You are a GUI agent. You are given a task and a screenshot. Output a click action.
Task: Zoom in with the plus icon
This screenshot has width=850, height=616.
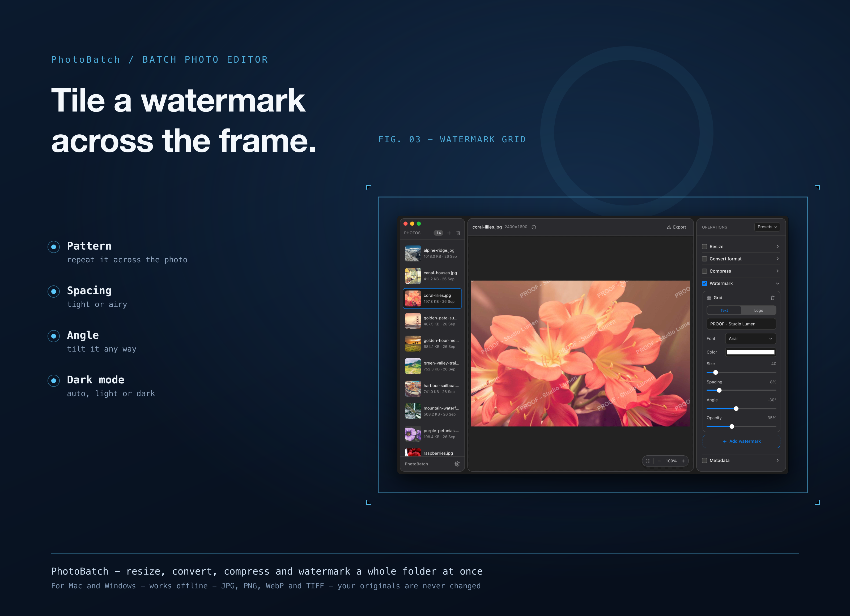pos(683,461)
